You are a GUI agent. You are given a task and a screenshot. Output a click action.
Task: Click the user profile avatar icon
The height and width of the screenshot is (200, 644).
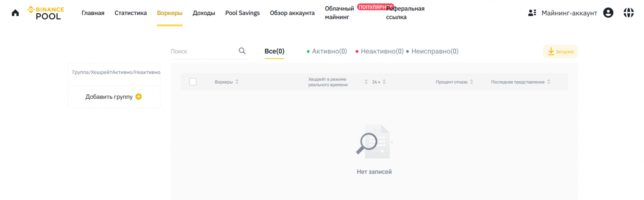click(608, 13)
